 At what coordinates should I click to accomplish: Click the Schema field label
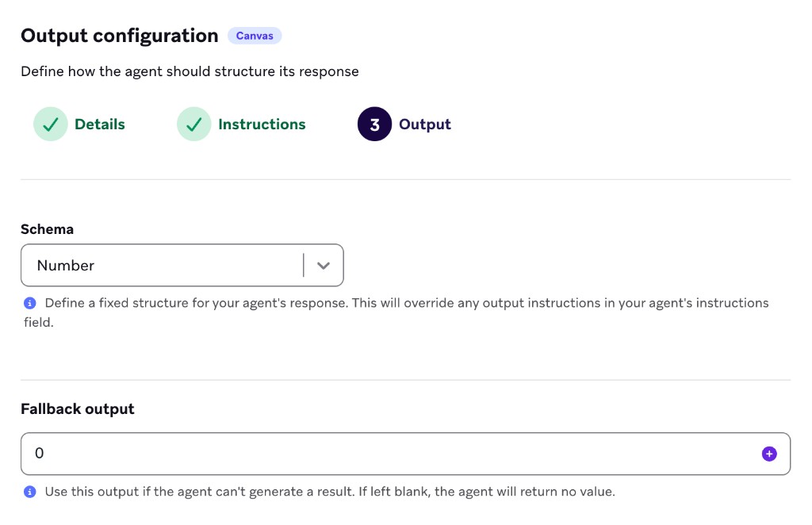(x=47, y=229)
